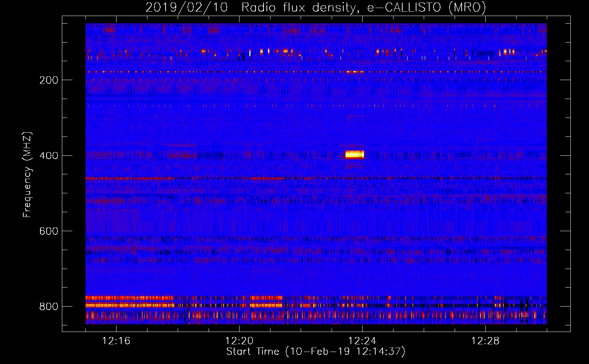Click the '400' frequency tick label
589x364 pixels.
(x=49, y=156)
